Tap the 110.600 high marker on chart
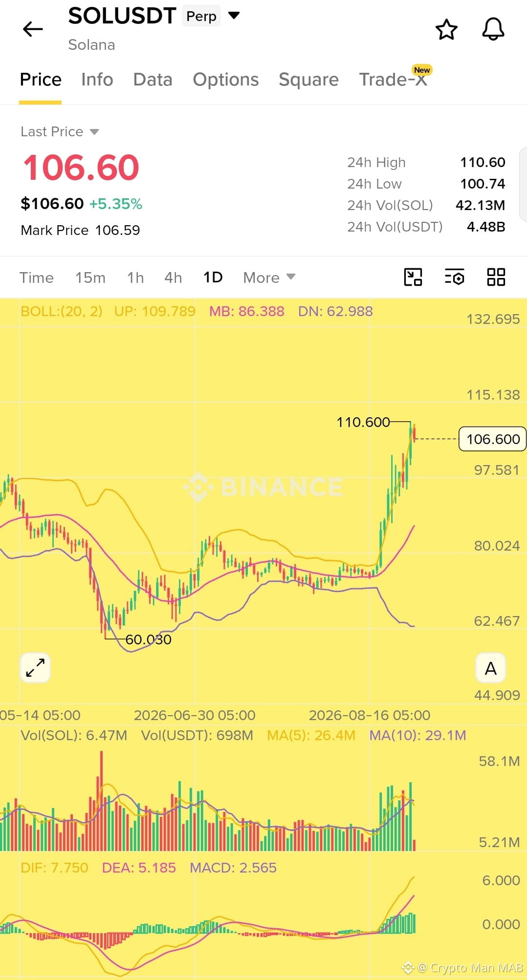 pos(363,422)
